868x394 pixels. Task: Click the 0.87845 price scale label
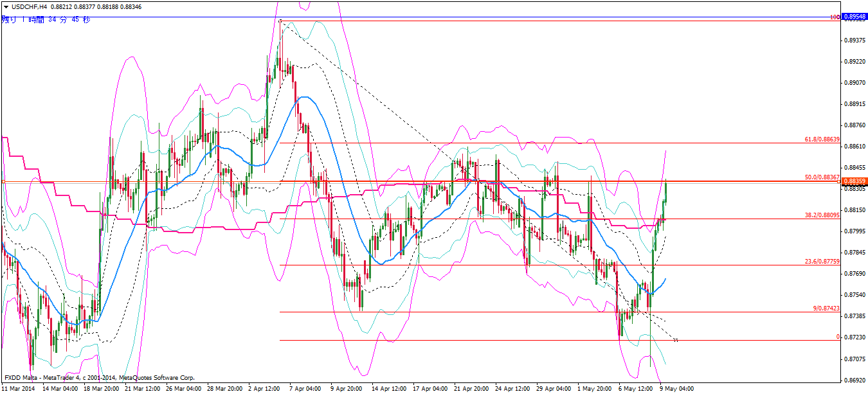tap(854, 253)
